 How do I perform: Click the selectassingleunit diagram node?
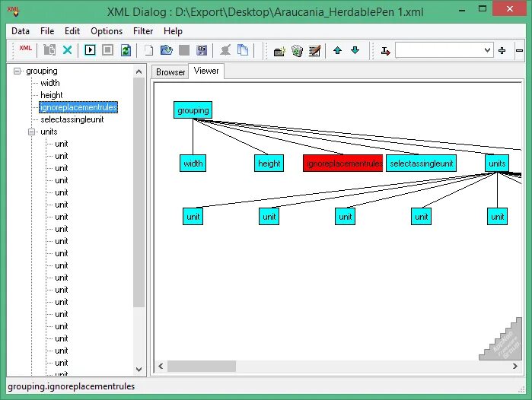tap(421, 163)
